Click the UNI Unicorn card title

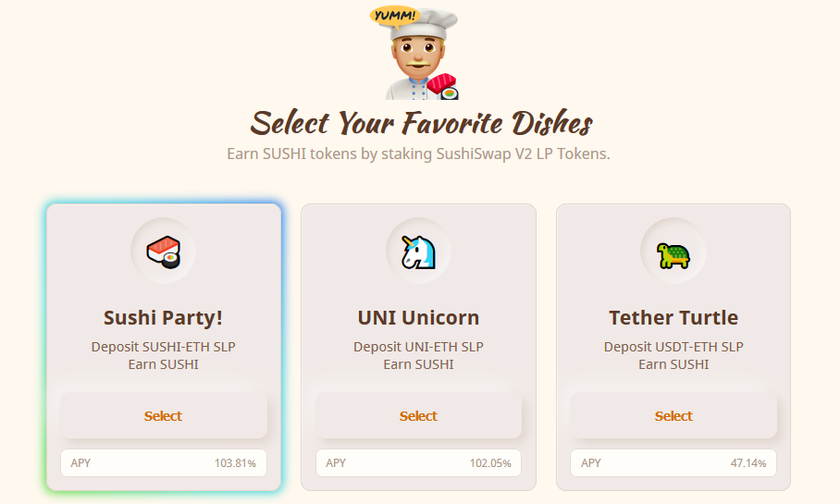418,318
